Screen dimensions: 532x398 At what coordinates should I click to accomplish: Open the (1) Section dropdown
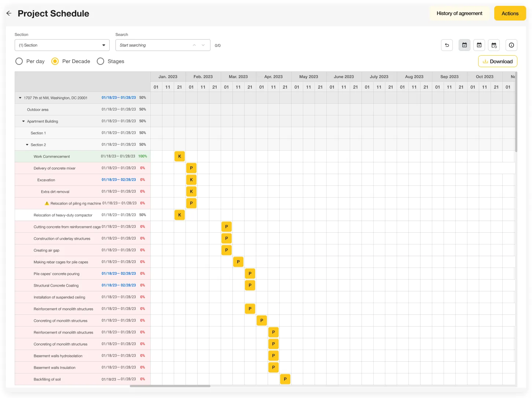[x=62, y=45]
